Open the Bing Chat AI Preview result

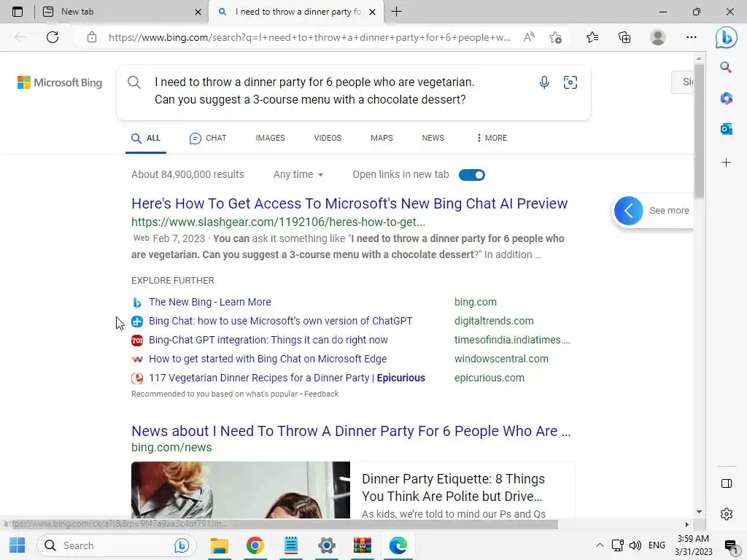point(349,204)
